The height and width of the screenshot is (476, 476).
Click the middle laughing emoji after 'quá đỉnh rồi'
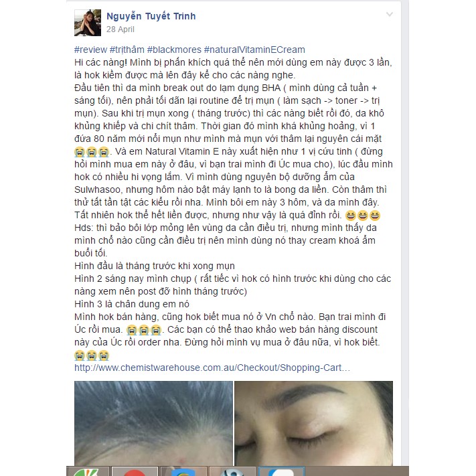(x=362, y=216)
